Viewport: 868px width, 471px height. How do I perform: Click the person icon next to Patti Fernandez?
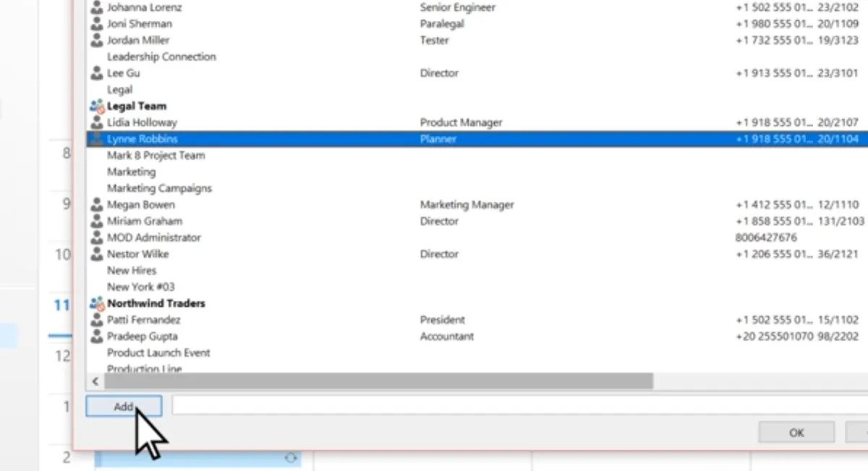[97, 320]
